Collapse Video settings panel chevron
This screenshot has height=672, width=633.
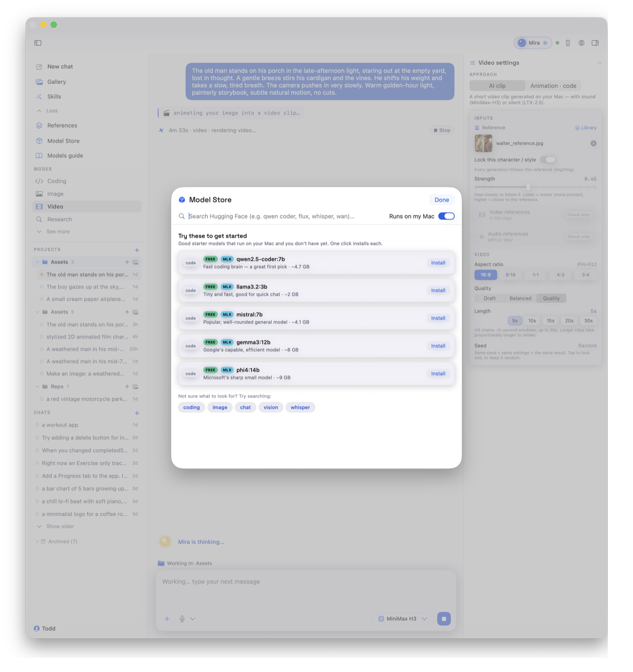(x=599, y=63)
